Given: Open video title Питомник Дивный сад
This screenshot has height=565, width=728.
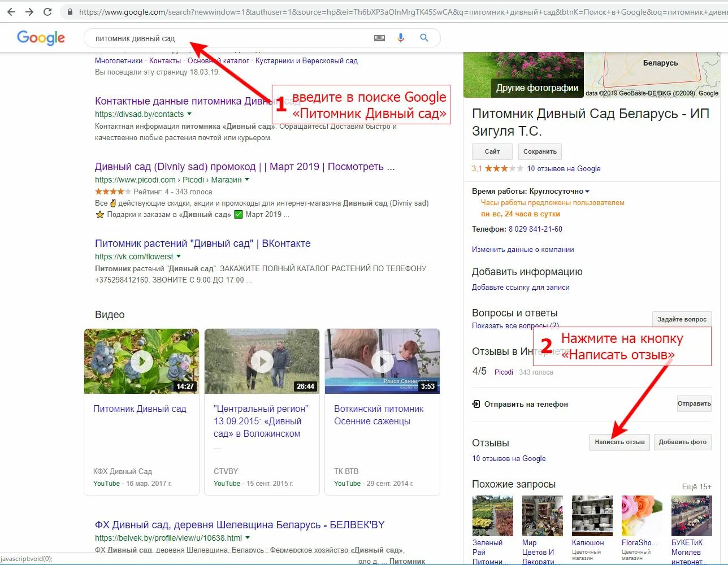Looking at the screenshot, I should [x=140, y=408].
